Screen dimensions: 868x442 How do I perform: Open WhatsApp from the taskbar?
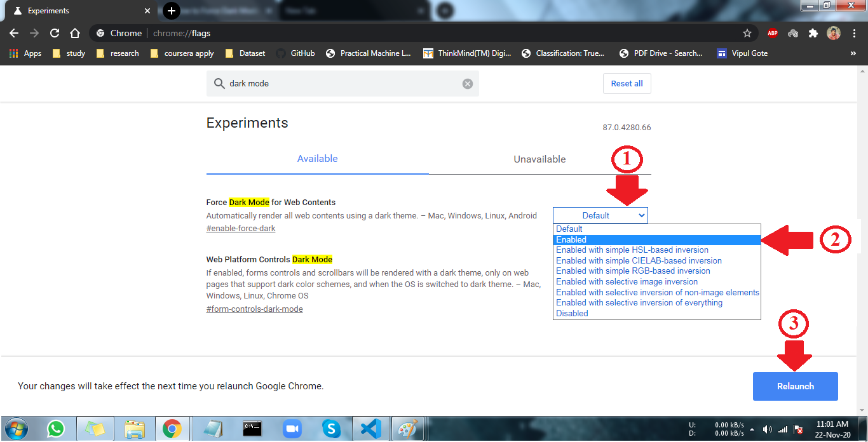click(56, 429)
